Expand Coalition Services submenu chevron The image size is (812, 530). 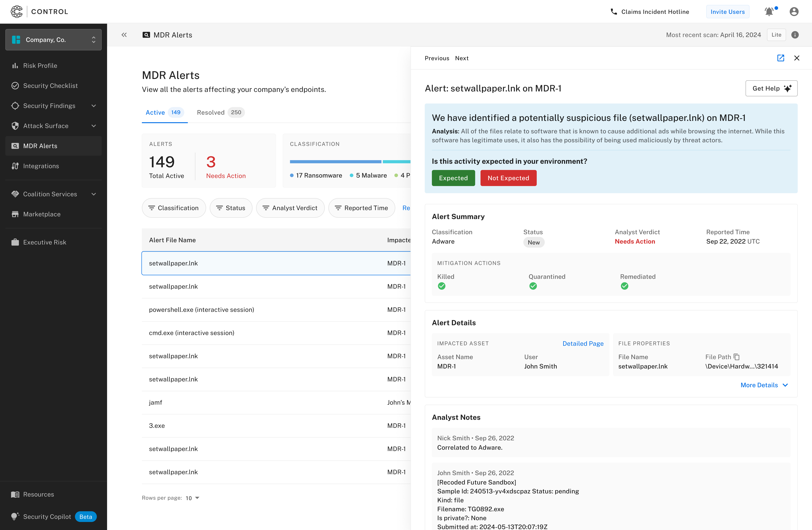pyautogui.click(x=94, y=194)
